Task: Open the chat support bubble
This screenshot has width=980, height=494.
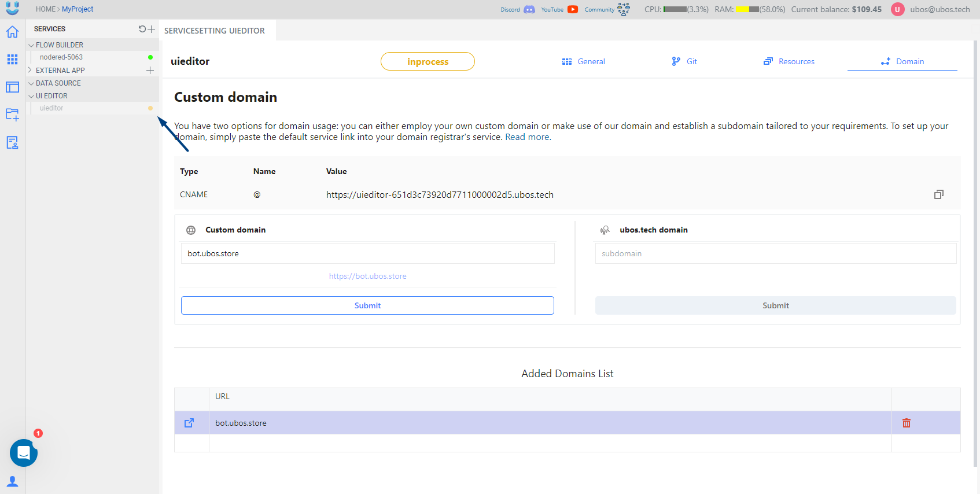Action: point(24,452)
